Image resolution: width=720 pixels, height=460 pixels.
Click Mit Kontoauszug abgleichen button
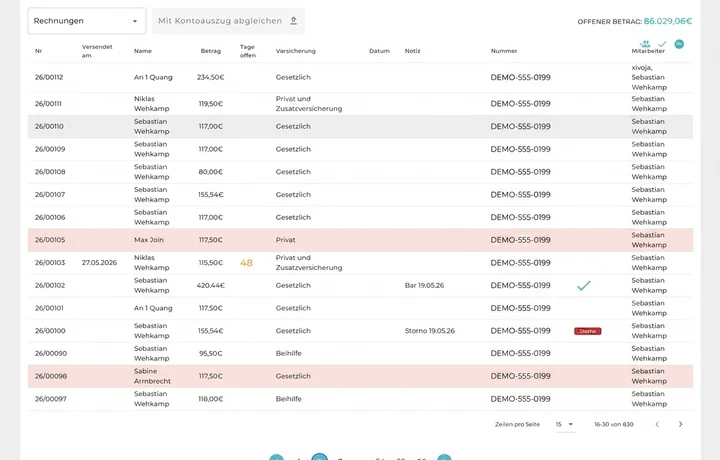[228, 21]
